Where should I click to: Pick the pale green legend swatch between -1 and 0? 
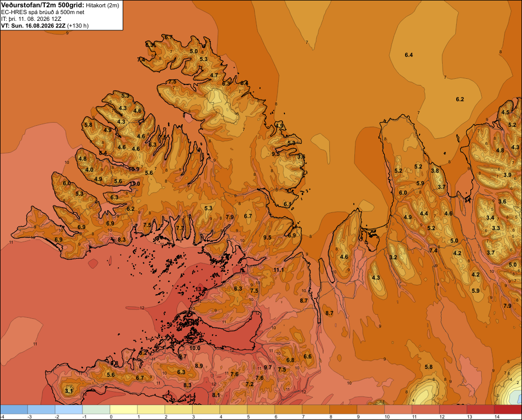96,410
